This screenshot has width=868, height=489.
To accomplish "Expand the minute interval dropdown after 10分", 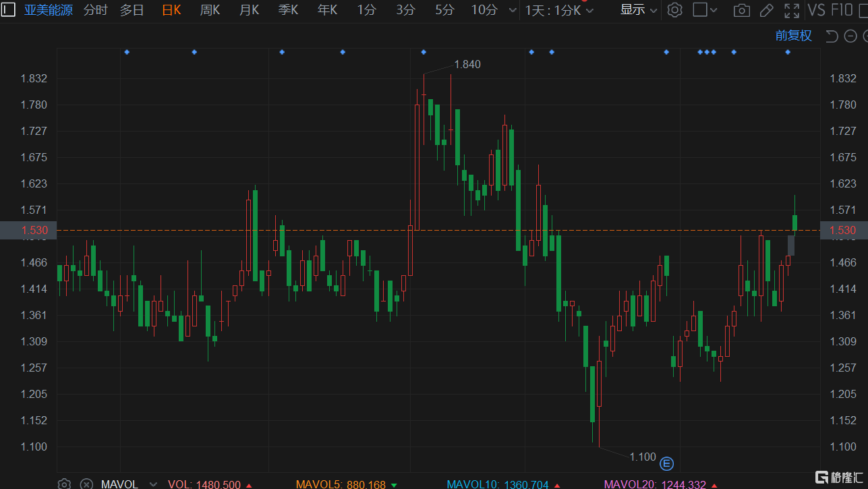I will click(513, 10).
